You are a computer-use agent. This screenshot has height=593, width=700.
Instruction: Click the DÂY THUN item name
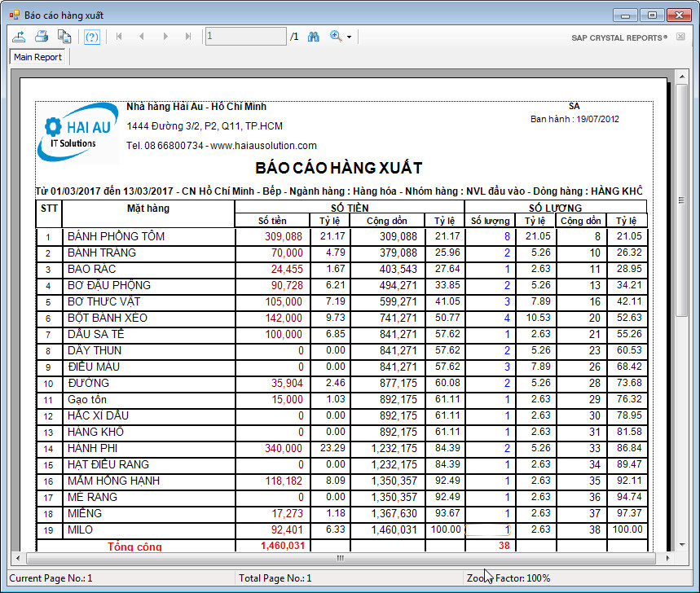pyautogui.click(x=95, y=351)
